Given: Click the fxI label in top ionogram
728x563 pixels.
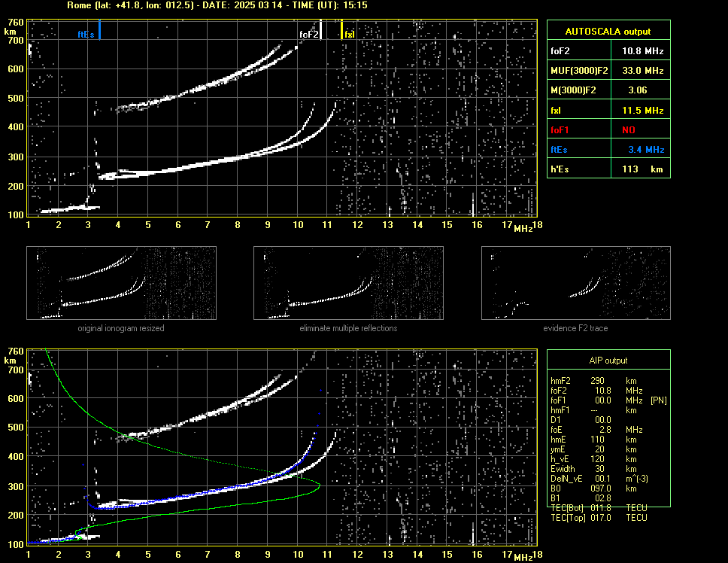Looking at the screenshot, I should pyautogui.click(x=350, y=35).
